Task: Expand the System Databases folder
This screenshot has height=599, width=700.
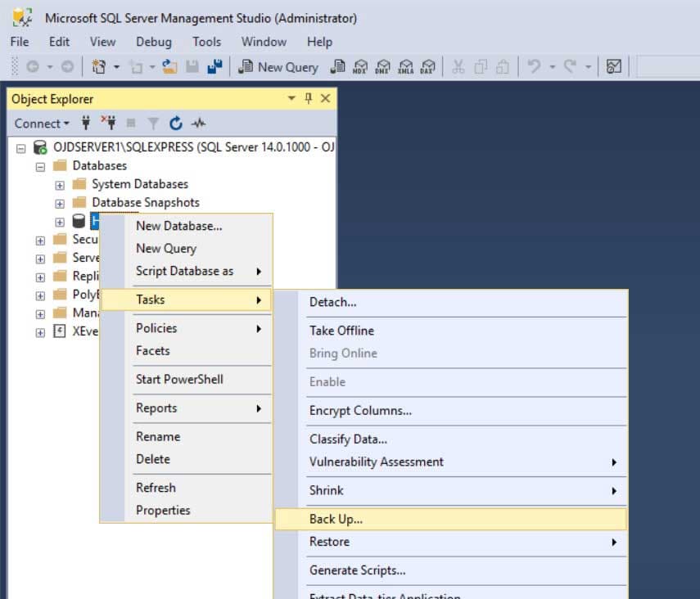Action: [60, 185]
